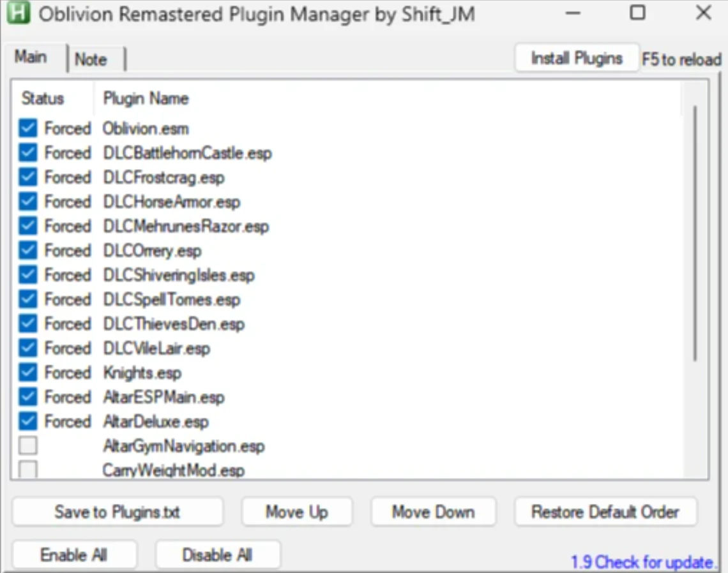Image resolution: width=728 pixels, height=573 pixels.
Task: Enable the AltarGymNavigation.esp checkbox
Action: tap(27, 445)
